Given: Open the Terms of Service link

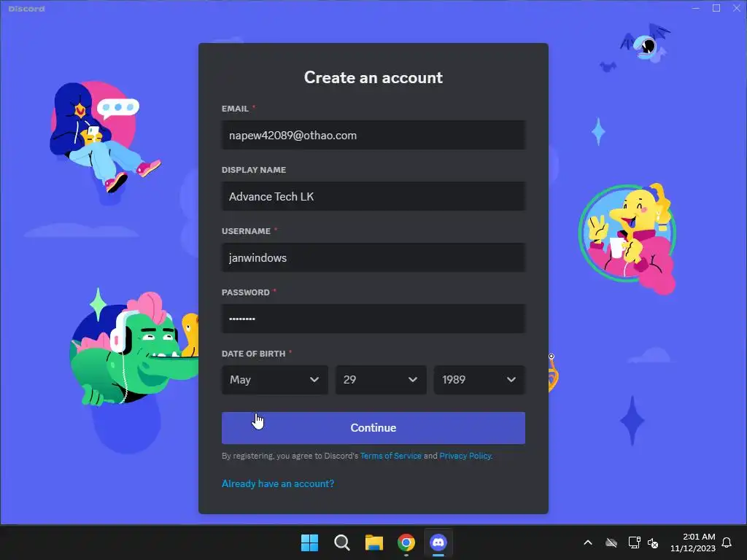Looking at the screenshot, I should (391, 456).
